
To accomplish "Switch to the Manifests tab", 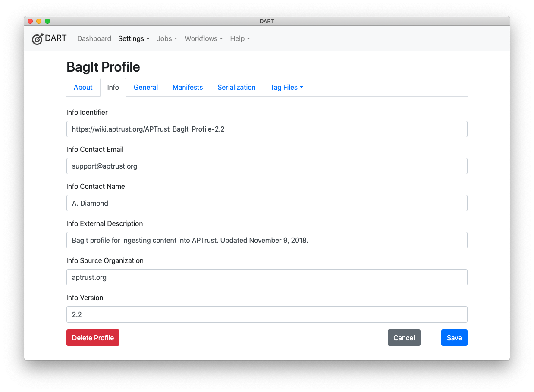I will pyautogui.click(x=187, y=87).
